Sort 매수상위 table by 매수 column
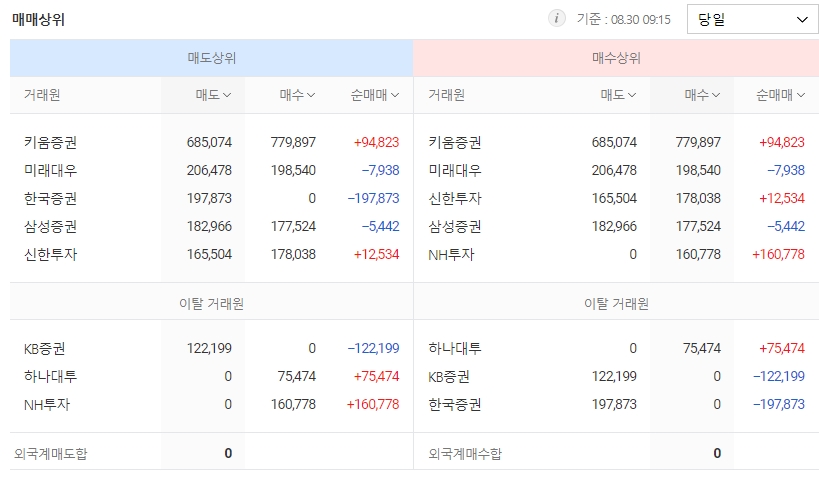The height and width of the screenshot is (478, 819). 702,95
